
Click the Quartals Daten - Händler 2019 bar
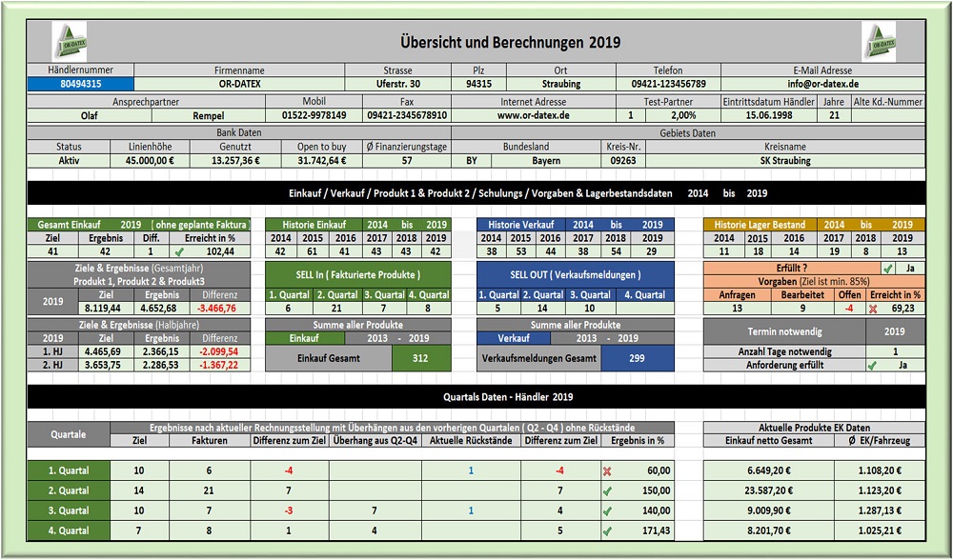(x=476, y=396)
